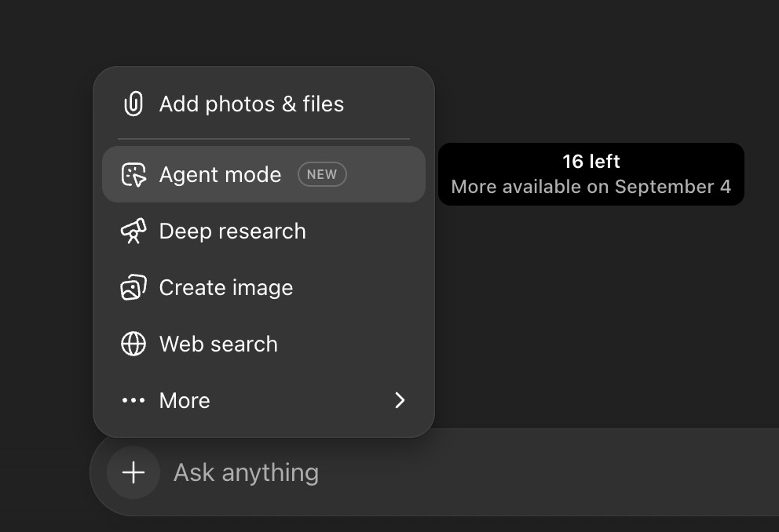Click the Web search globe icon
This screenshot has height=532, width=779.
pyautogui.click(x=133, y=344)
